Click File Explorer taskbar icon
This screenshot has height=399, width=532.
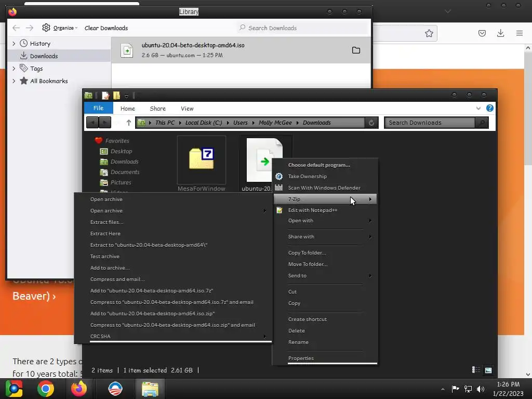[150, 389]
